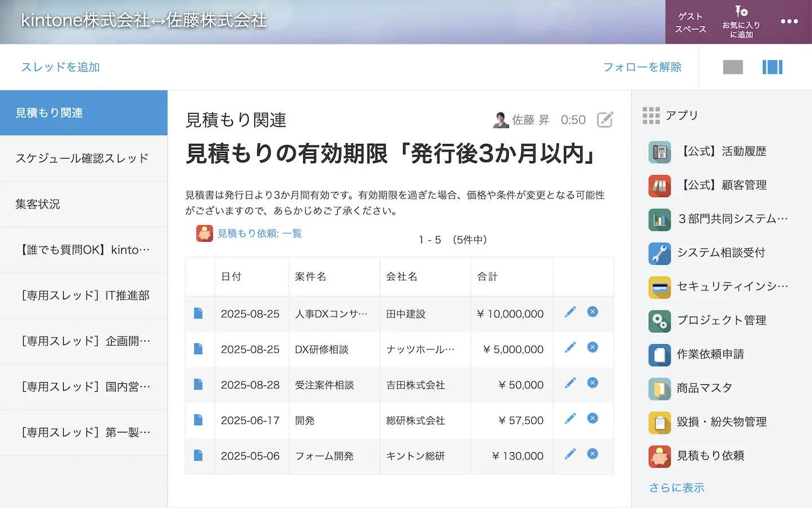Open the システム相談受付 app
The height and width of the screenshot is (508, 812).
[x=720, y=253]
